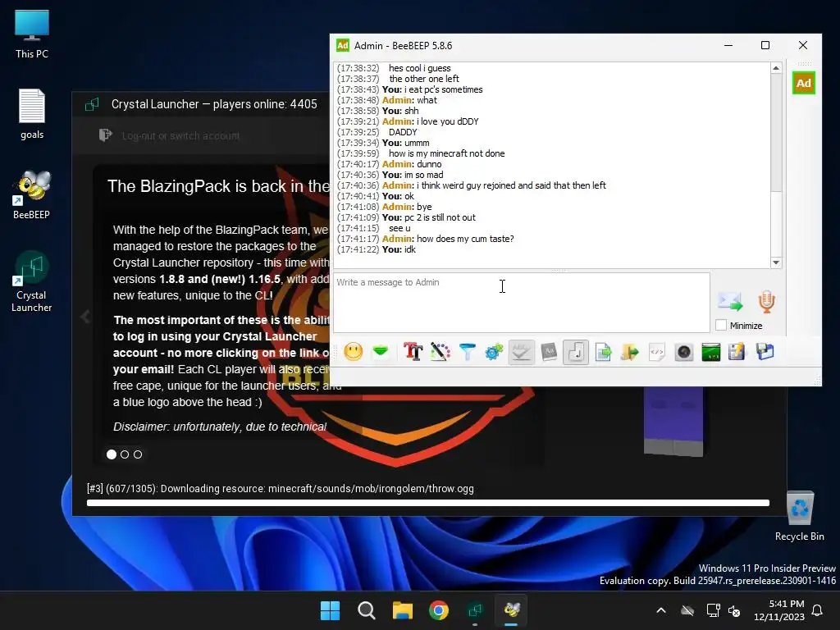Select the Recycle Bin desktop icon

click(799, 516)
